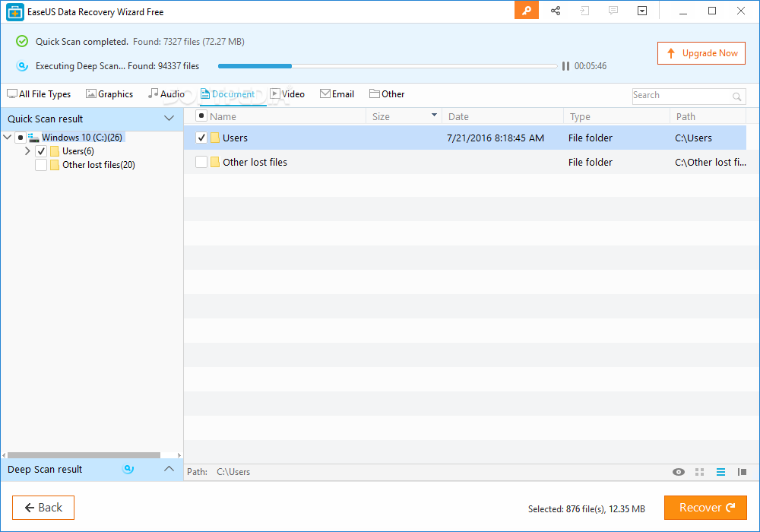Click the deep scan progress bar
760x532 pixels.
click(388, 66)
